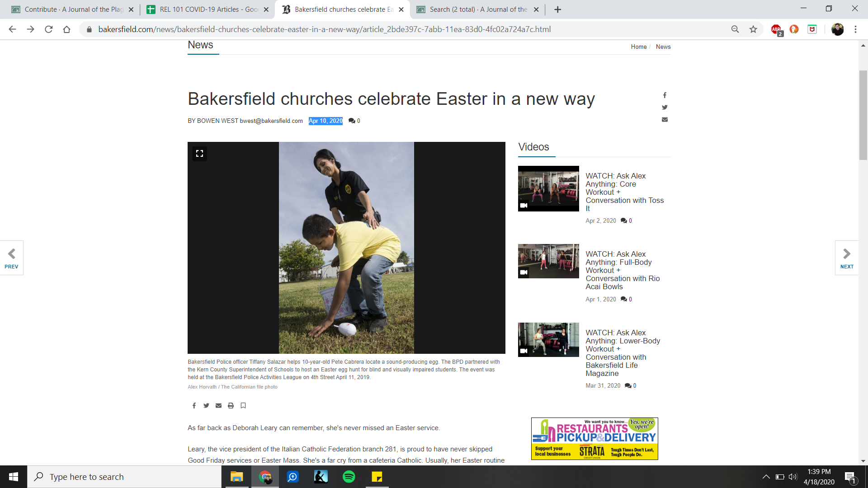868x488 pixels.
Task: Go to the NEXT article arrow
Action: [x=846, y=258]
